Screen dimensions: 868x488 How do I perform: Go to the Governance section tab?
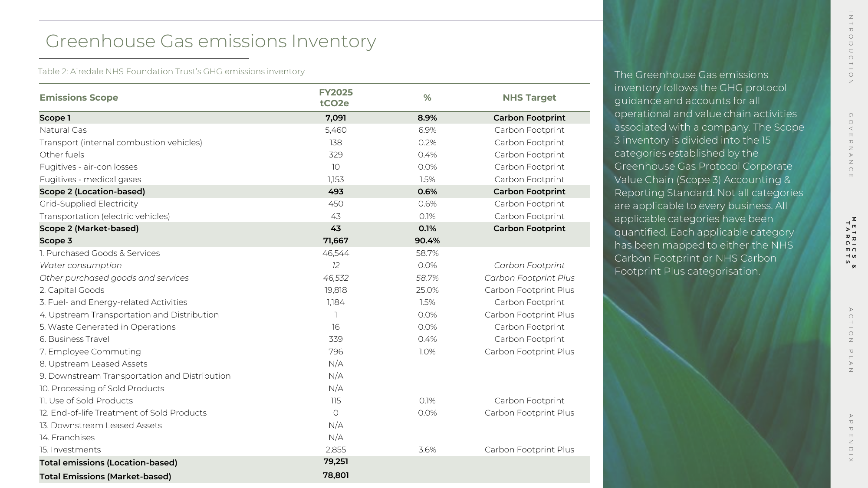click(x=851, y=145)
